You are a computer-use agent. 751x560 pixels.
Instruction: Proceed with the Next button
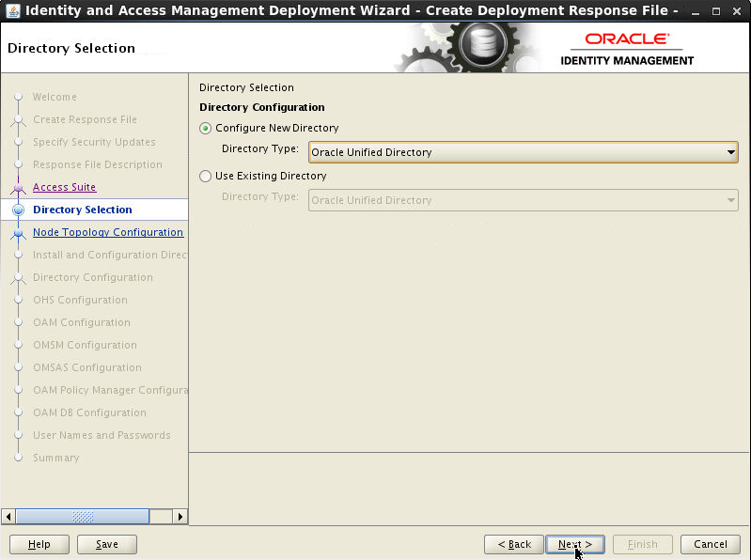click(575, 544)
